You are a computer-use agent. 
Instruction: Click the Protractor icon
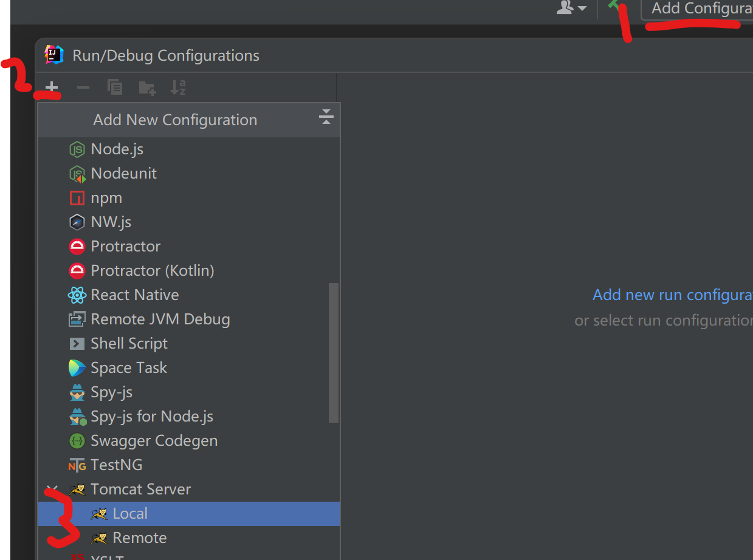(x=77, y=247)
